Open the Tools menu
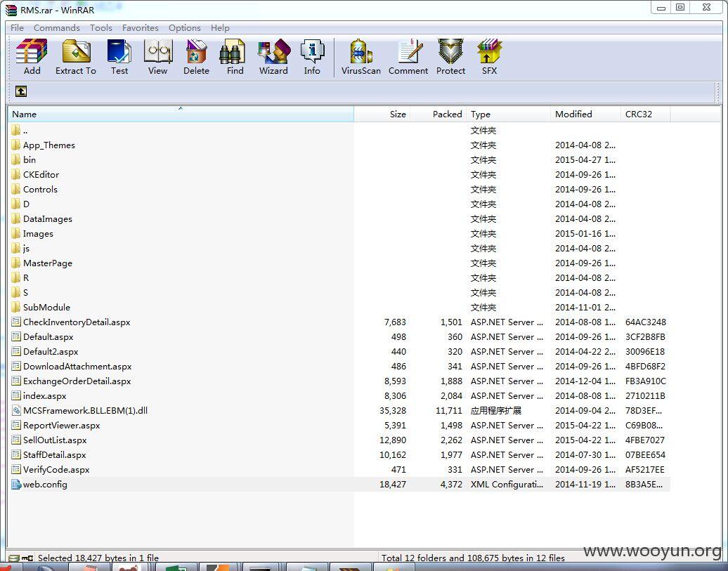Image resolution: width=728 pixels, height=571 pixels. pos(101,28)
